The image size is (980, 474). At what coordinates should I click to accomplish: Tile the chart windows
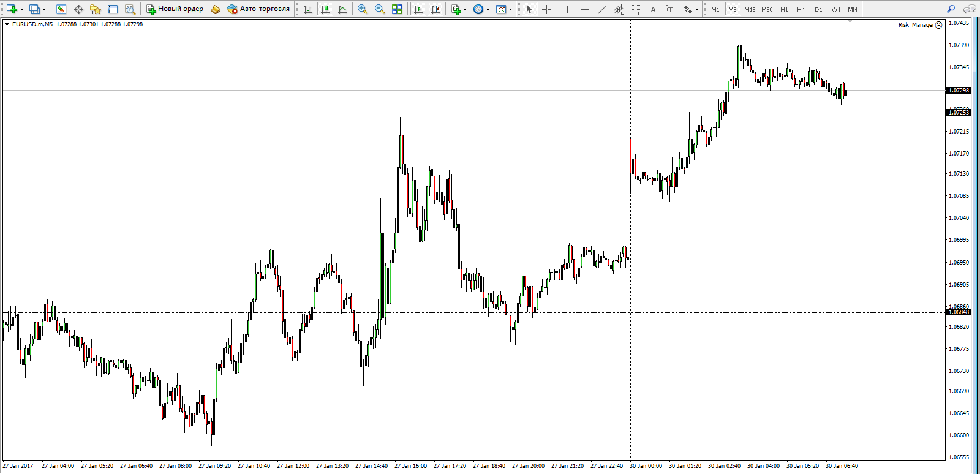tap(397, 9)
